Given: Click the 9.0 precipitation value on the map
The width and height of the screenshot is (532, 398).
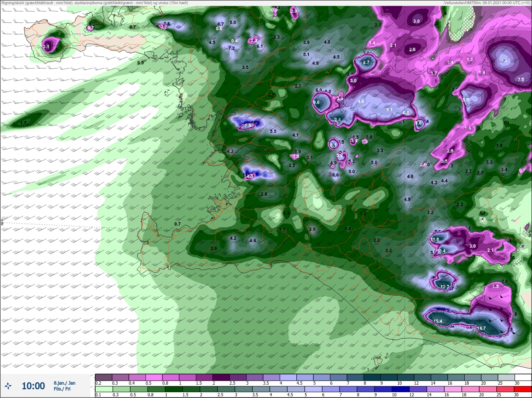Looking at the screenshot, I should click(x=418, y=123).
